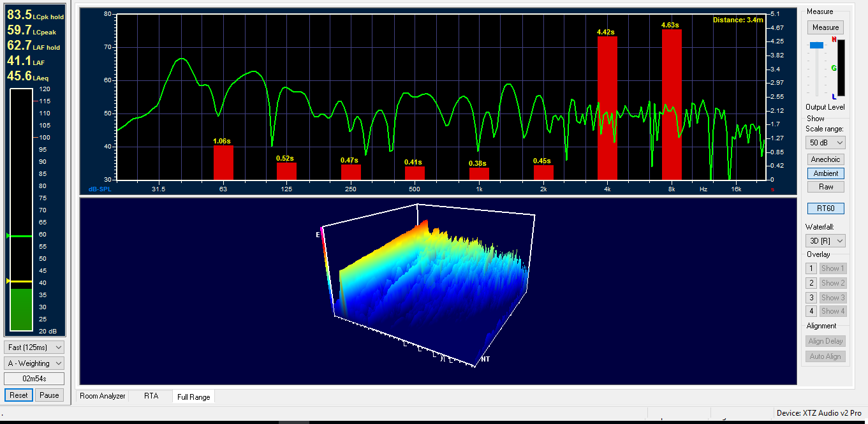Open the Waterfall 3D [R] dropdown

825,241
